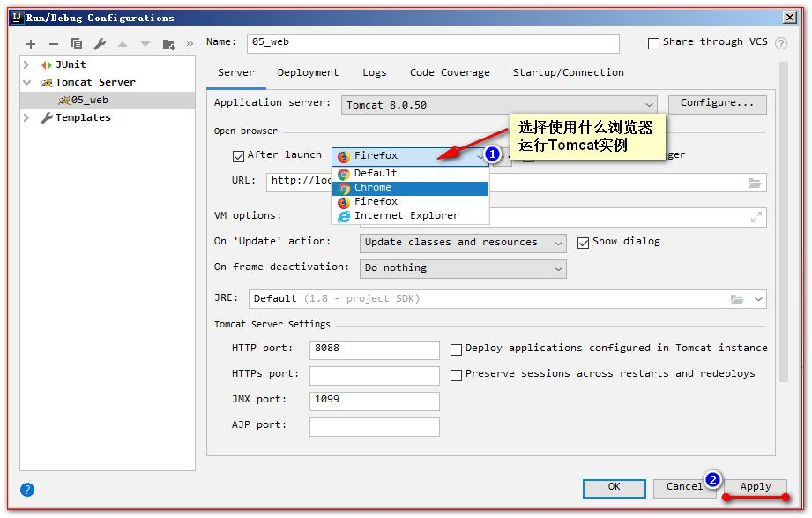Toggle After launch checkbox
Viewport: 812px width, 518px height.
click(238, 156)
